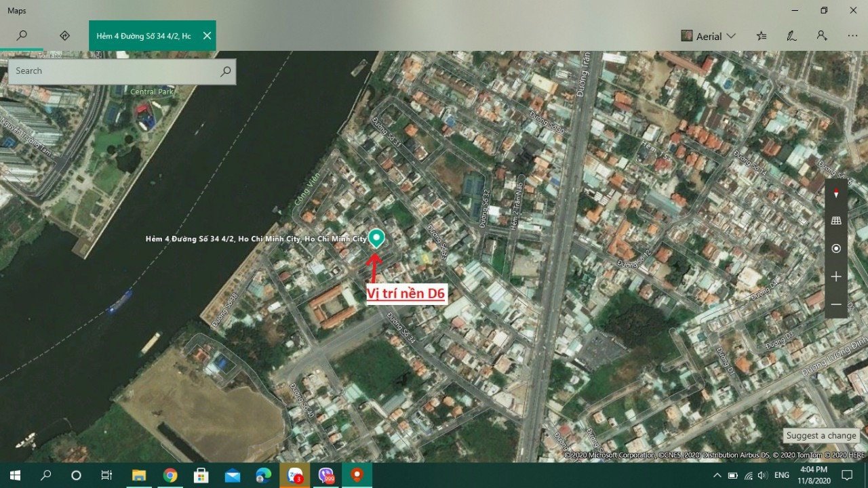The height and width of the screenshot is (488, 868).
Task: Close the Hẻm 4 Đường Số 34 tab
Action: pos(207,35)
